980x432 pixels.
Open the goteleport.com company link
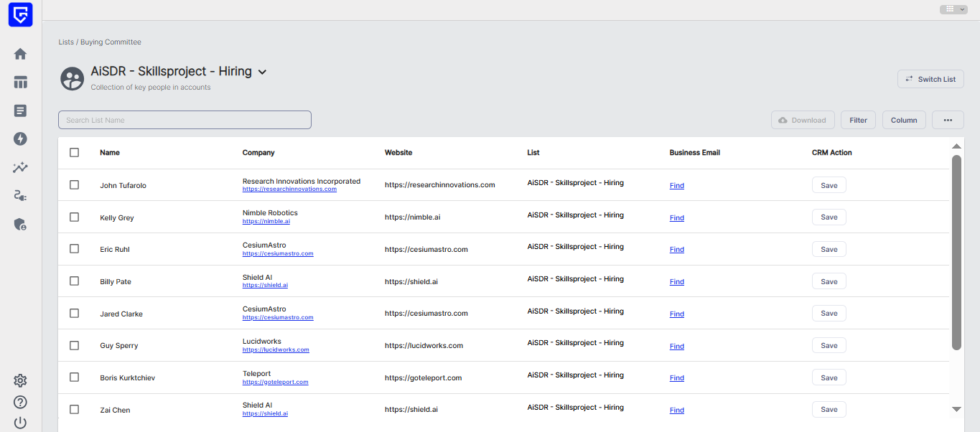pos(275,382)
